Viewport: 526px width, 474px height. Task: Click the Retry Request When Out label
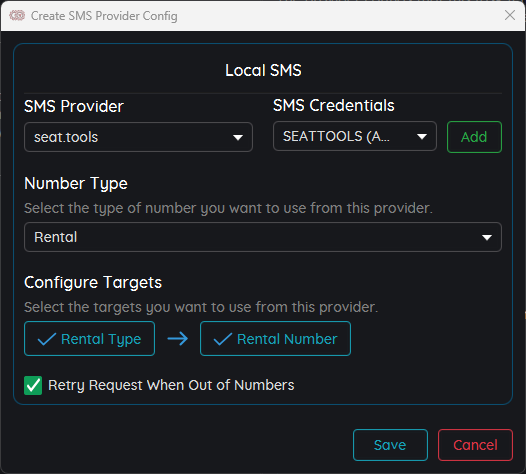[x=171, y=385]
